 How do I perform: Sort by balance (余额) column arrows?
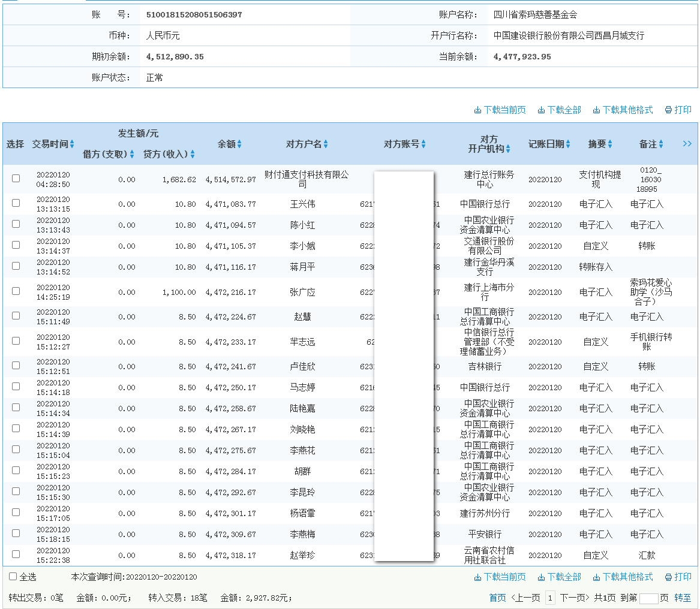239,144
